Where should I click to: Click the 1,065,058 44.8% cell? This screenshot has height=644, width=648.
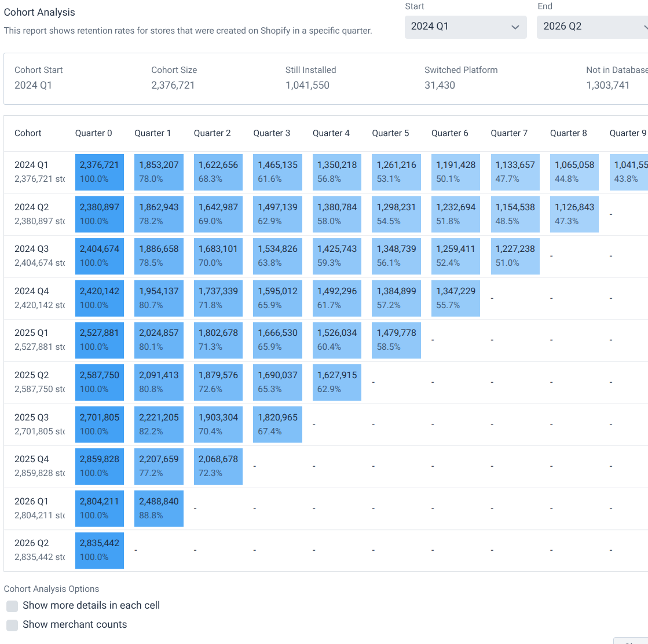click(574, 172)
